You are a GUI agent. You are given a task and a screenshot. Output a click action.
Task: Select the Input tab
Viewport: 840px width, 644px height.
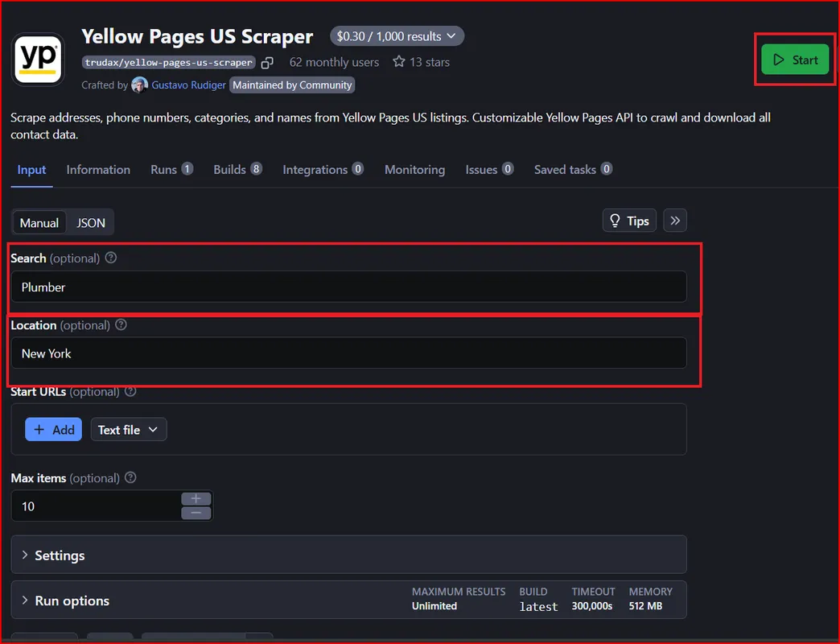31,170
